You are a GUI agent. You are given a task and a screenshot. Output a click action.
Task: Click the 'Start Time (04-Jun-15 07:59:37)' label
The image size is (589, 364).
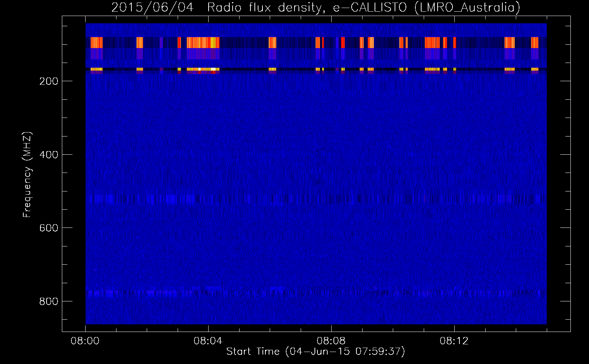(x=316, y=351)
